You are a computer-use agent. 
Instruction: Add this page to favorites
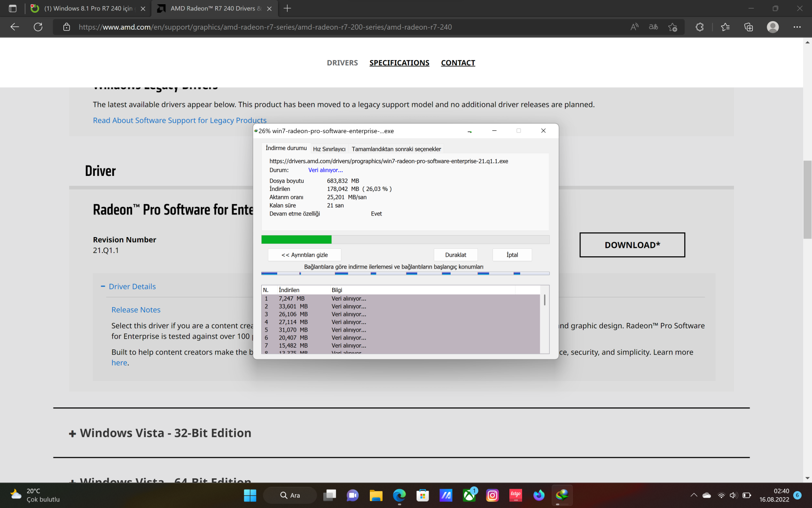point(672,27)
